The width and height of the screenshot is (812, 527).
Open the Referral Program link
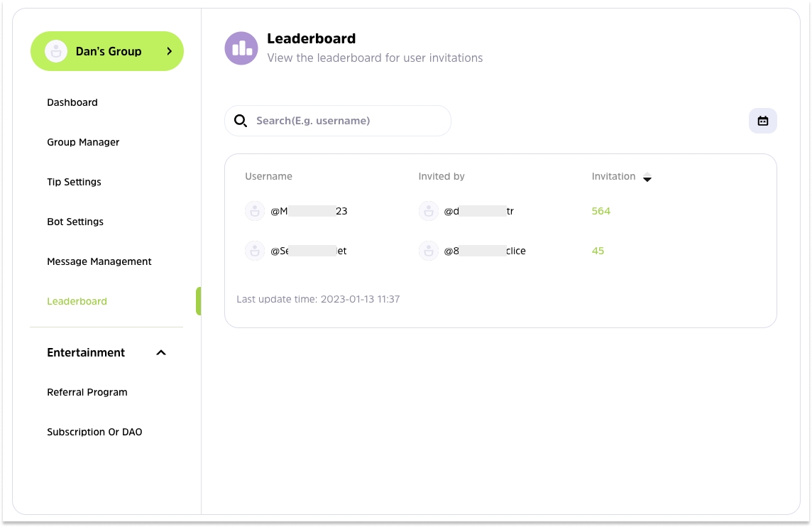point(87,392)
